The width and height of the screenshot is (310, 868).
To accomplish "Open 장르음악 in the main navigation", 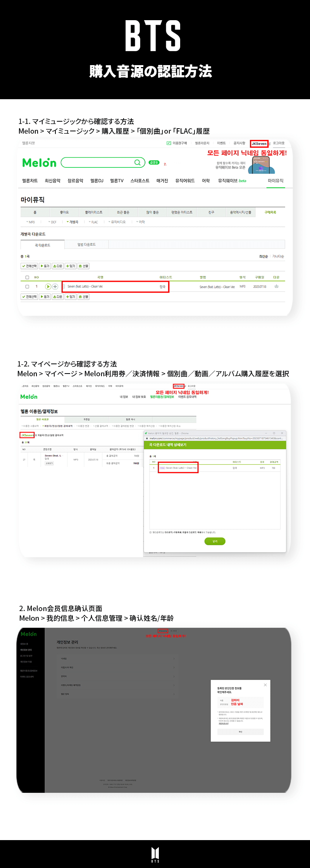I will (75, 181).
